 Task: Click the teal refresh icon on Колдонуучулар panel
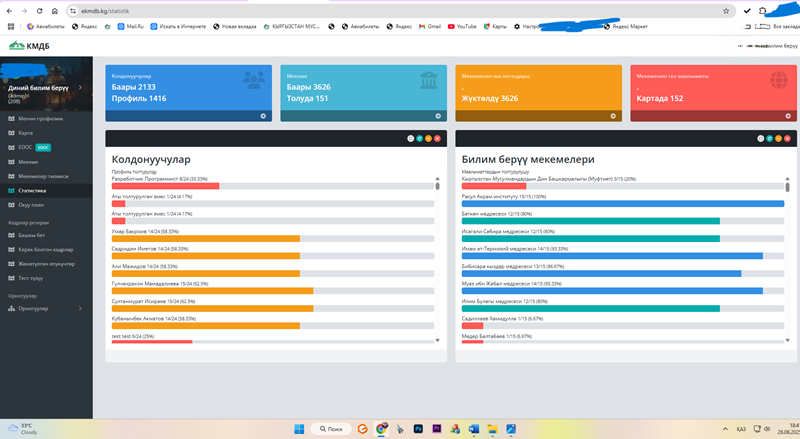tap(420, 138)
